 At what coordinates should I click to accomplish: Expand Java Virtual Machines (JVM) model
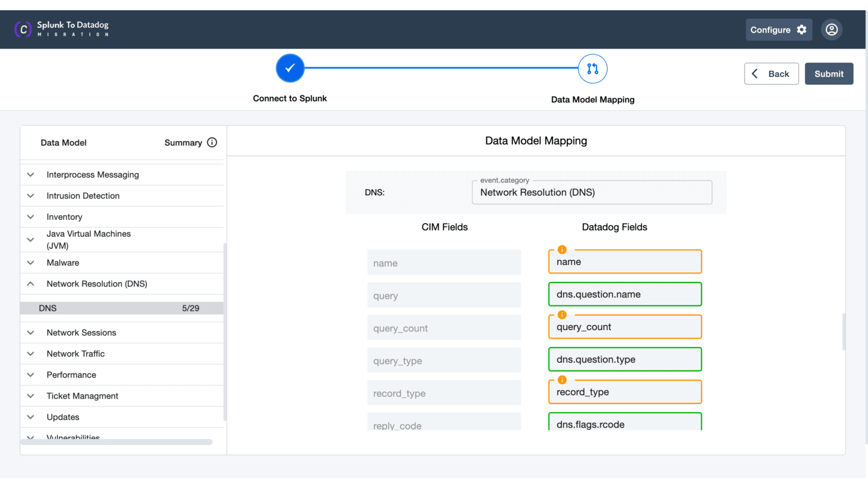[31, 240]
